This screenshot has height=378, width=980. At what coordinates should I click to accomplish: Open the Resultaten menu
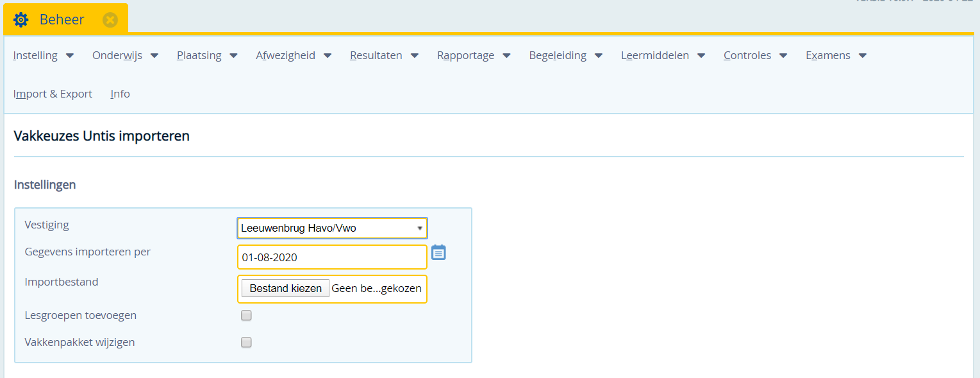[385, 55]
